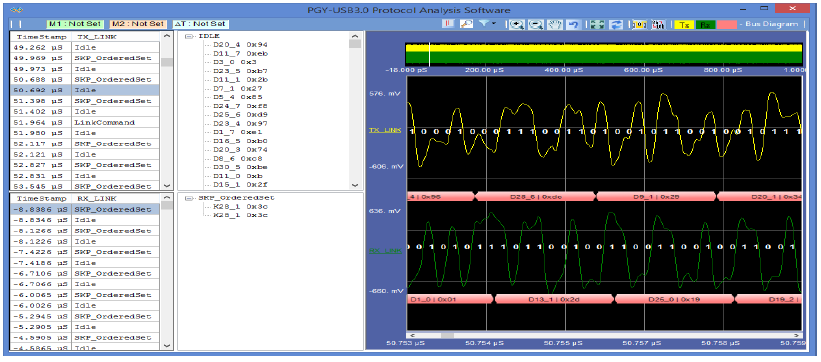
Task: Select tree item D15_1 0x2f
Action: click(x=240, y=185)
